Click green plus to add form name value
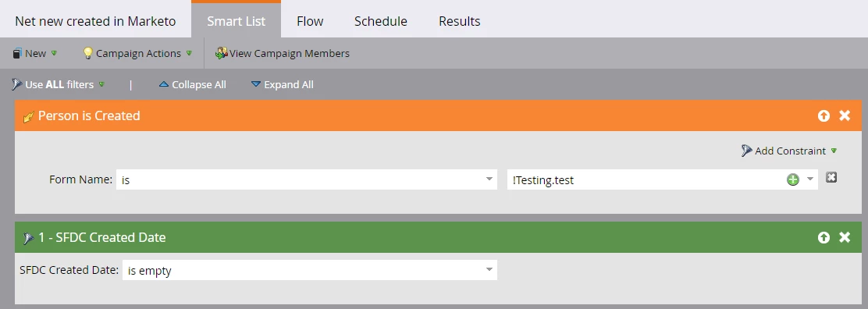Image resolution: width=868 pixels, height=309 pixels. click(793, 179)
